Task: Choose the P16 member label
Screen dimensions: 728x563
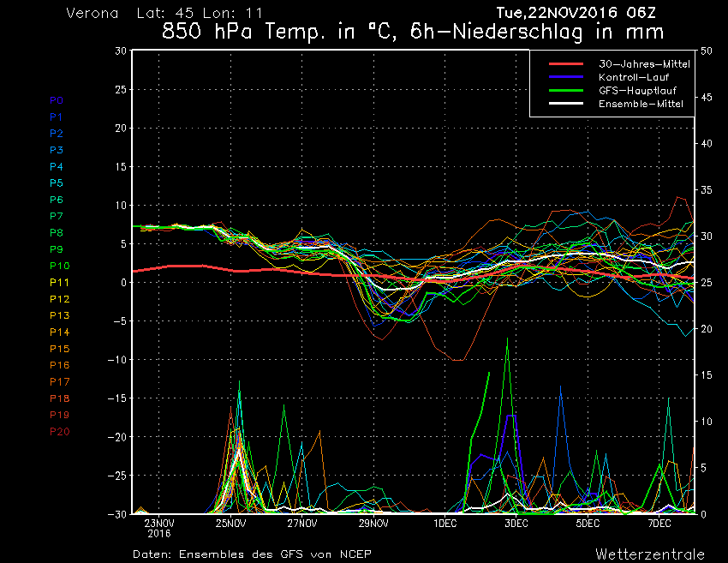Action: pyautogui.click(x=60, y=365)
